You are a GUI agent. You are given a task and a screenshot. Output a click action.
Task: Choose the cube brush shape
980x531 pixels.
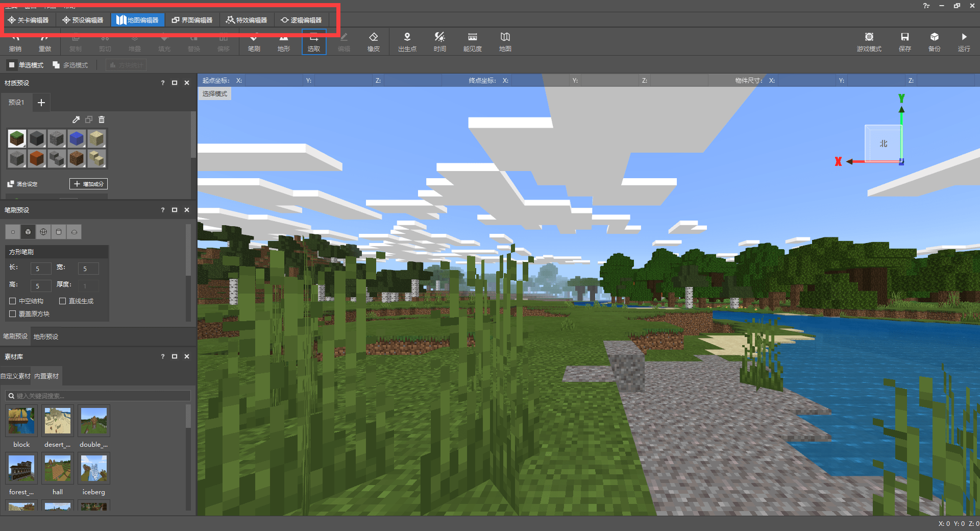[x=28, y=232]
